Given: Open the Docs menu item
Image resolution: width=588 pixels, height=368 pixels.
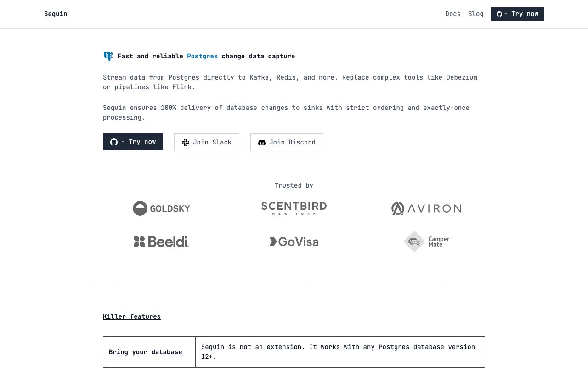Looking at the screenshot, I should [x=453, y=14].
